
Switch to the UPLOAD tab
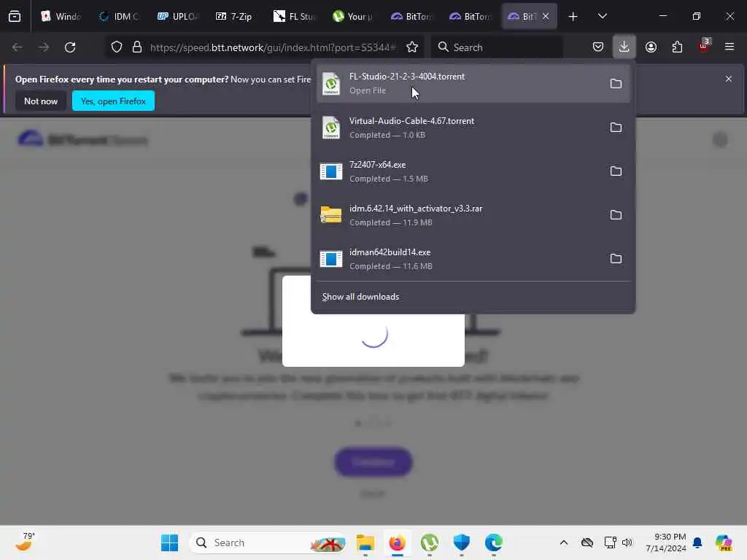[177, 17]
